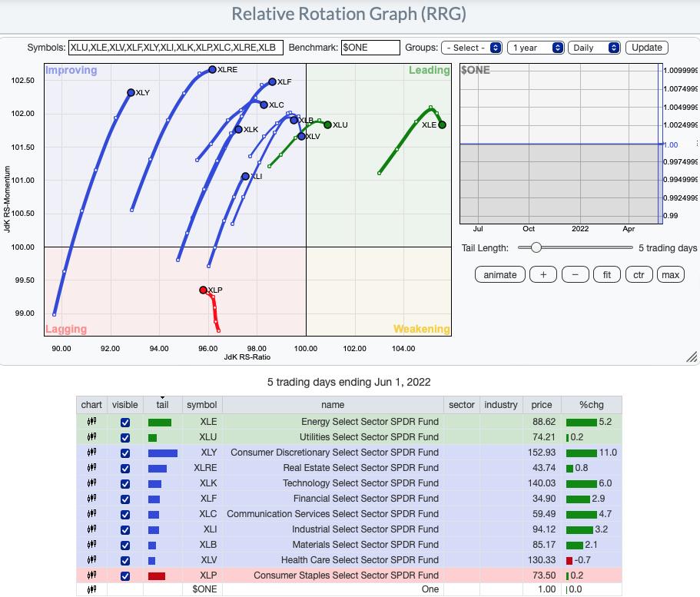Screen dimensions: 700x597
Task: Click XLY blue tail color bar
Action: 163,453
